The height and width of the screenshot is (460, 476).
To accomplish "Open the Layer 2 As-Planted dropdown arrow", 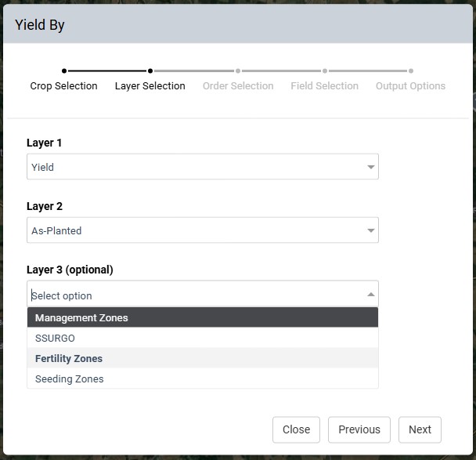I will click(x=370, y=230).
